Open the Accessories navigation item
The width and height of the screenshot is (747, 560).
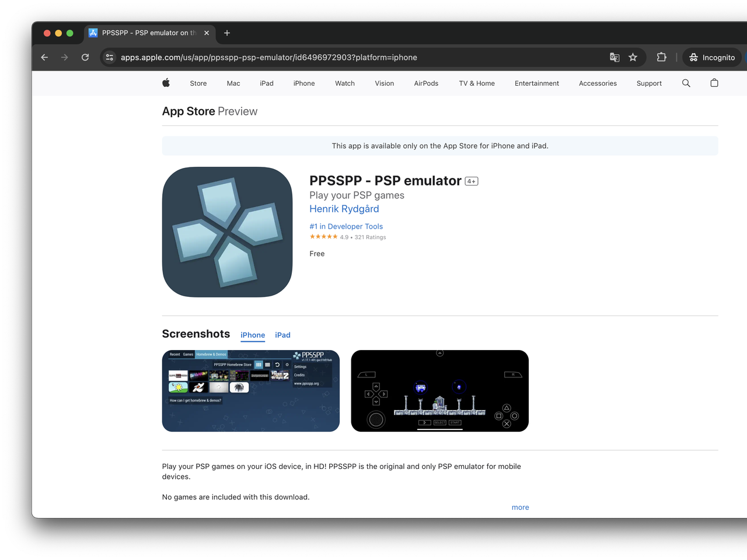pos(598,83)
